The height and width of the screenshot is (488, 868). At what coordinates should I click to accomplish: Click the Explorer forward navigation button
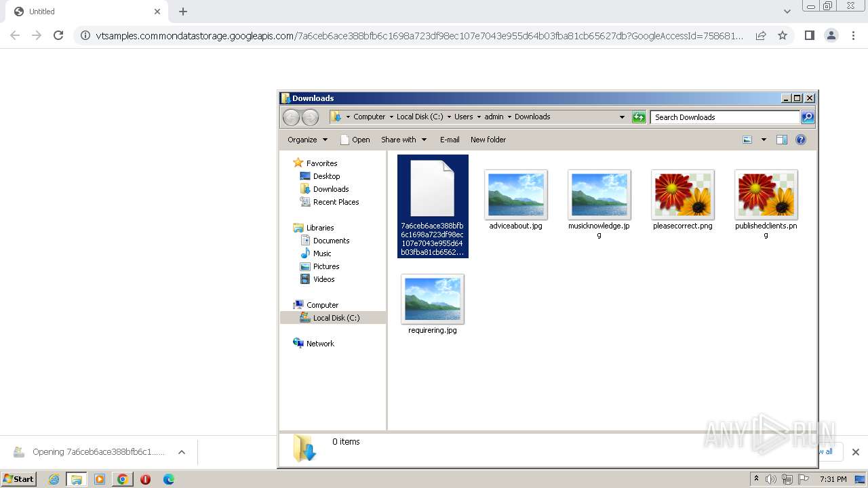(x=310, y=117)
